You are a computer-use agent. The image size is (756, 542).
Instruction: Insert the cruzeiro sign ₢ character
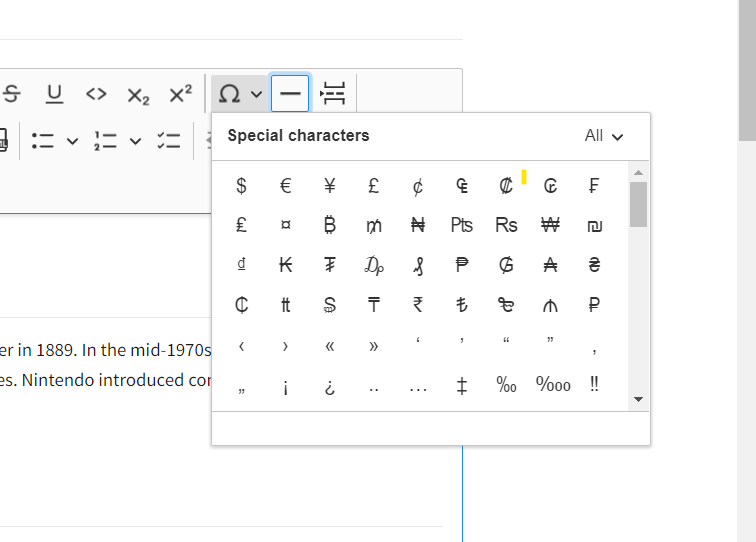pyautogui.click(x=550, y=186)
